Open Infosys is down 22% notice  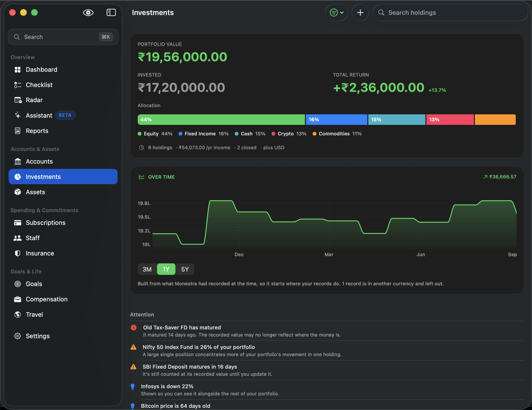pyautogui.click(x=327, y=390)
